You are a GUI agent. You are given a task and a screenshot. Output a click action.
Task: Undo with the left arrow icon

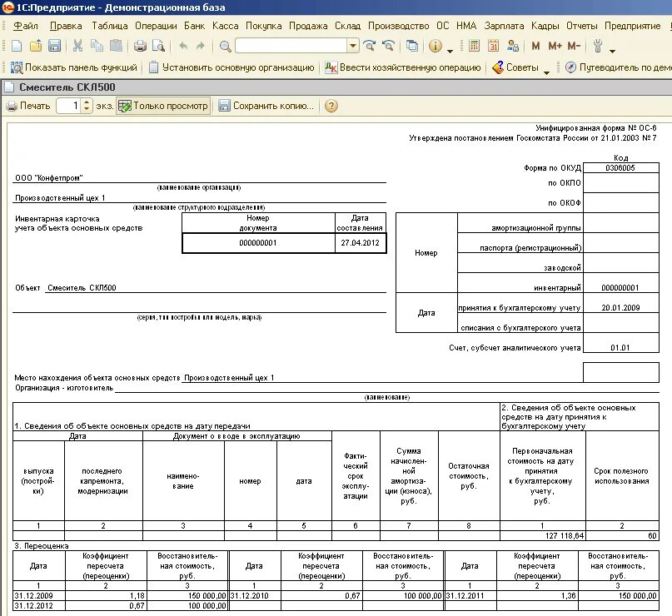pos(183,46)
